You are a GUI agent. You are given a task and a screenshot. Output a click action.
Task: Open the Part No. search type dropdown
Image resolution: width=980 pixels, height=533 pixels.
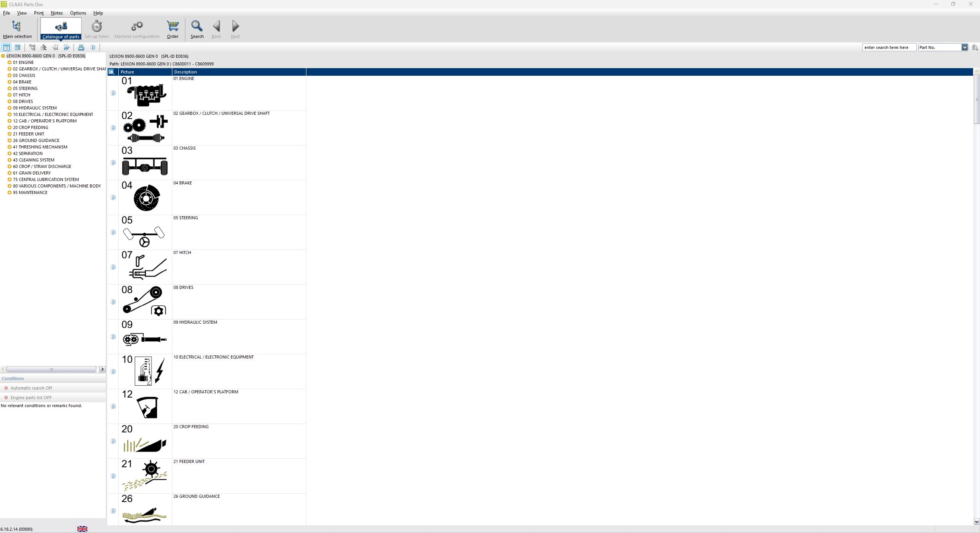point(964,47)
